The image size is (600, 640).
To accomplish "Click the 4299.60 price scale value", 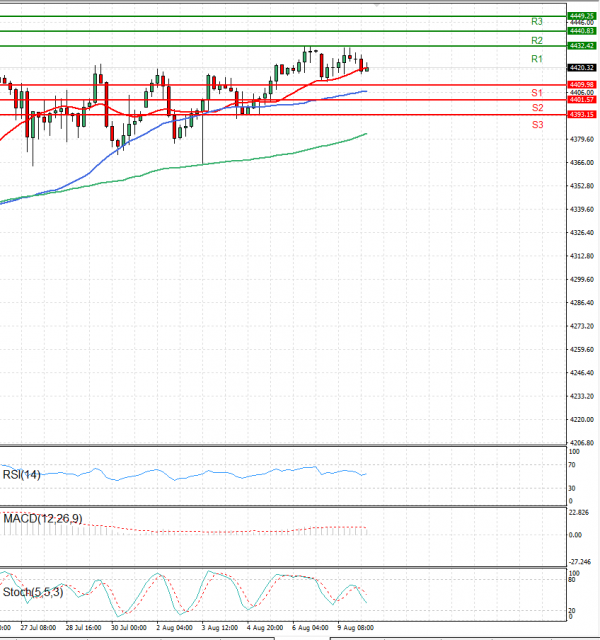I will click(582, 280).
